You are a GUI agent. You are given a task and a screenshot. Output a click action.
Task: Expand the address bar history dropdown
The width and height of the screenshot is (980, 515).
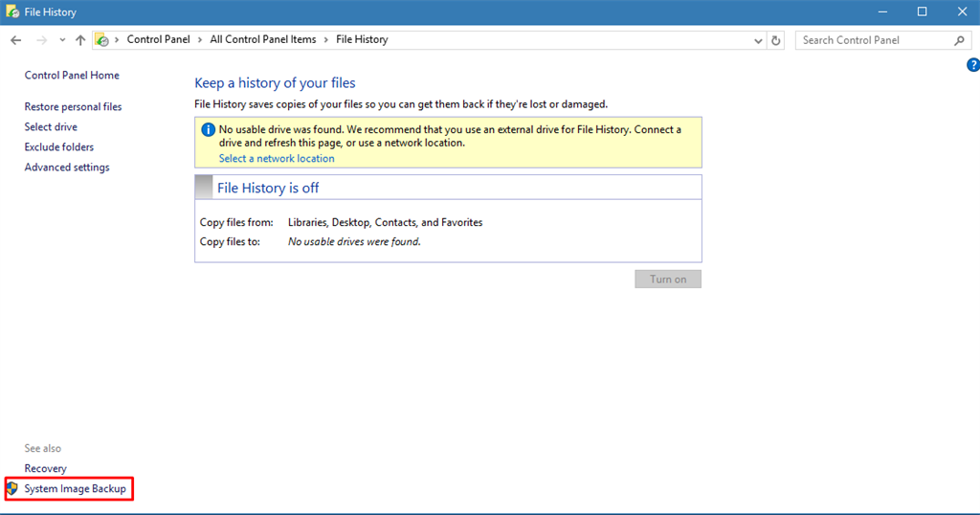(x=758, y=40)
